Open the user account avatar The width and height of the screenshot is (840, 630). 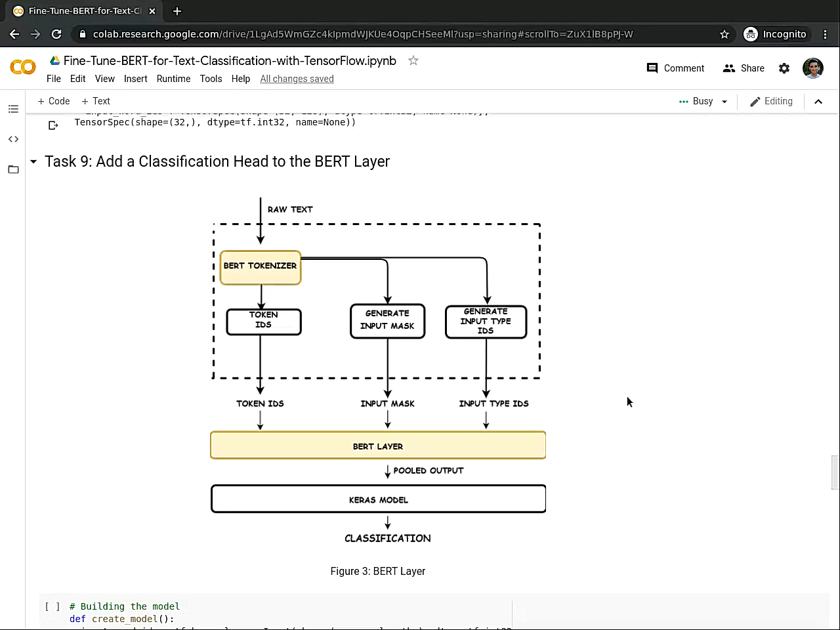coord(813,68)
